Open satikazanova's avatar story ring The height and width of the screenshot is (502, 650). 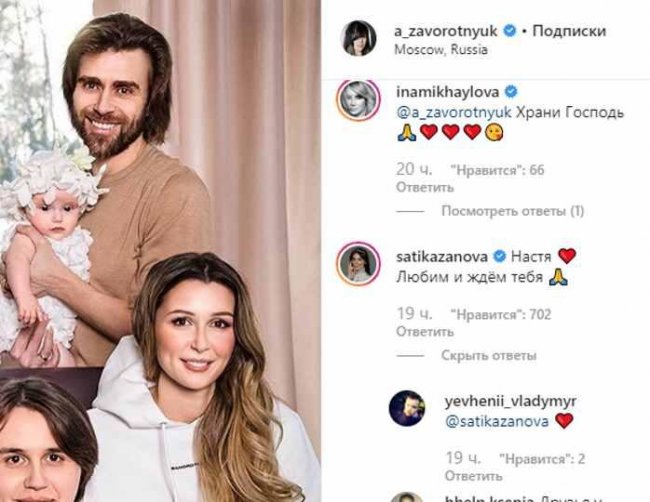tap(358, 264)
